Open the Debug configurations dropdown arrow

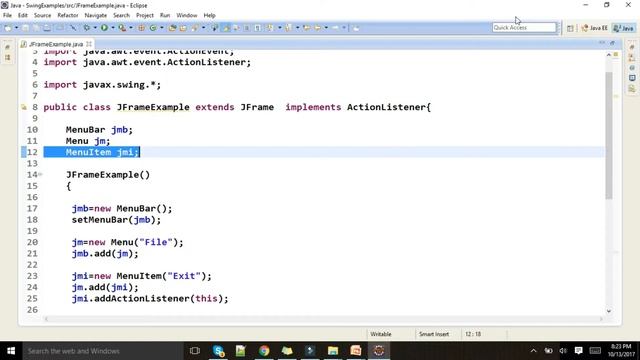tap(95, 28)
